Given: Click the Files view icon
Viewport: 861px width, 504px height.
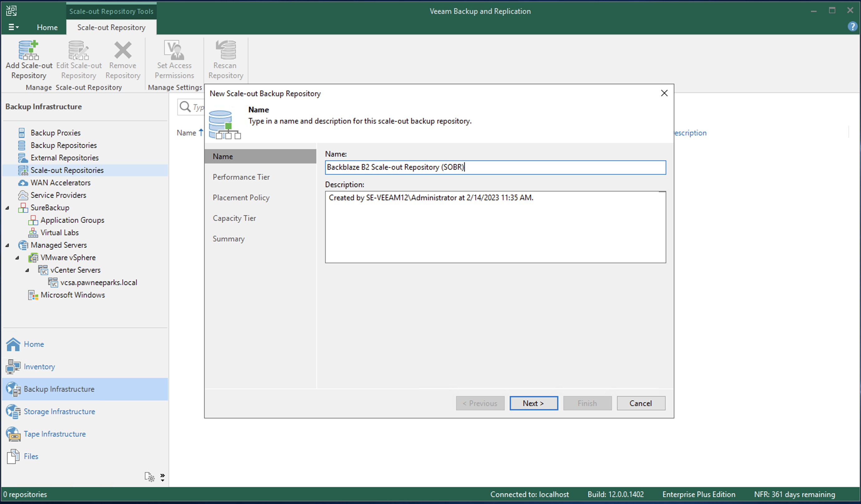Looking at the screenshot, I should (13, 457).
